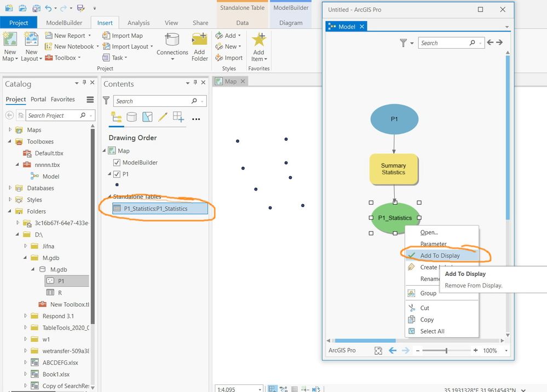Uncheck the P1 layer checkbox

(117, 174)
